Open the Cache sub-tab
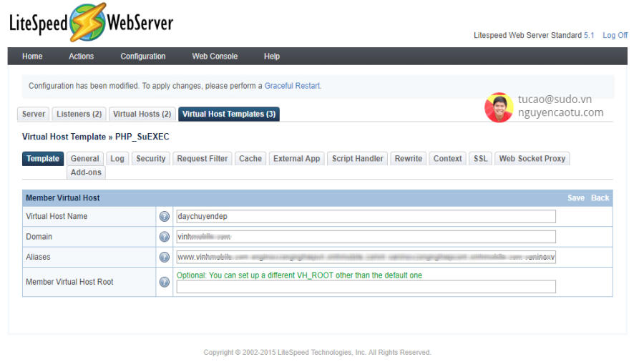644x362 pixels. (250, 159)
